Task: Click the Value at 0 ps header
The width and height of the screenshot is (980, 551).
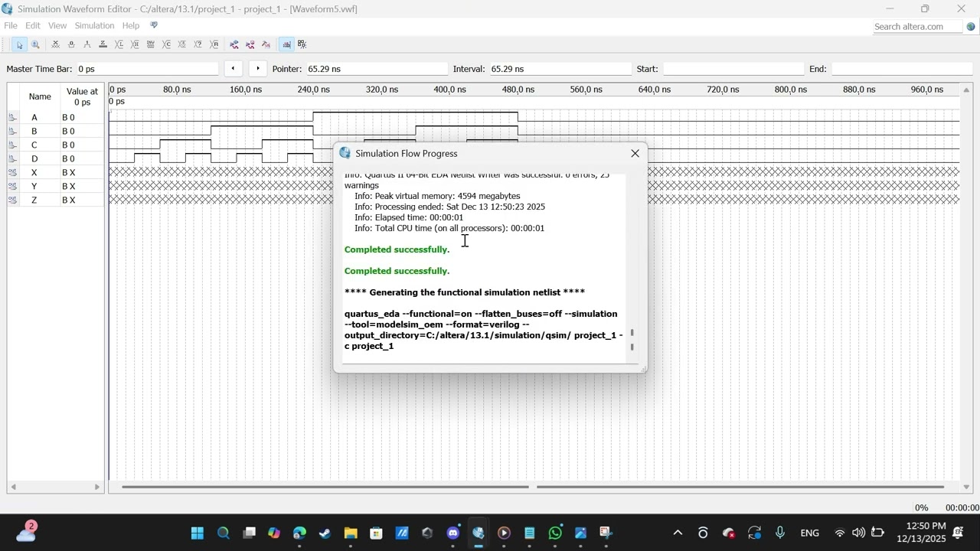Action: tap(82, 96)
